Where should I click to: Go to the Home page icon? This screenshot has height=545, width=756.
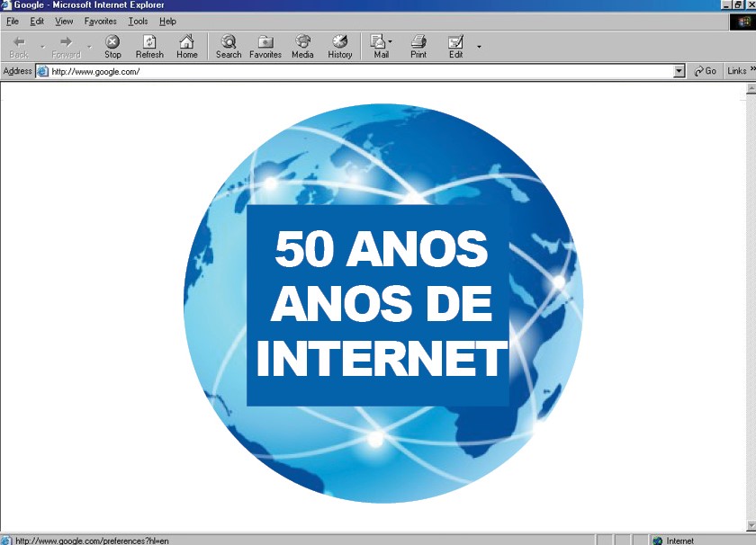point(186,46)
